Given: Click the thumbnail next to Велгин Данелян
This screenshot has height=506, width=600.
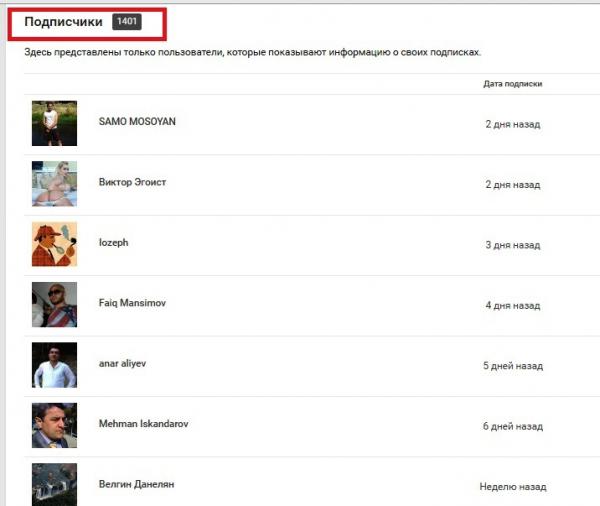Looking at the screenshot, I should (x=54, y=484).
